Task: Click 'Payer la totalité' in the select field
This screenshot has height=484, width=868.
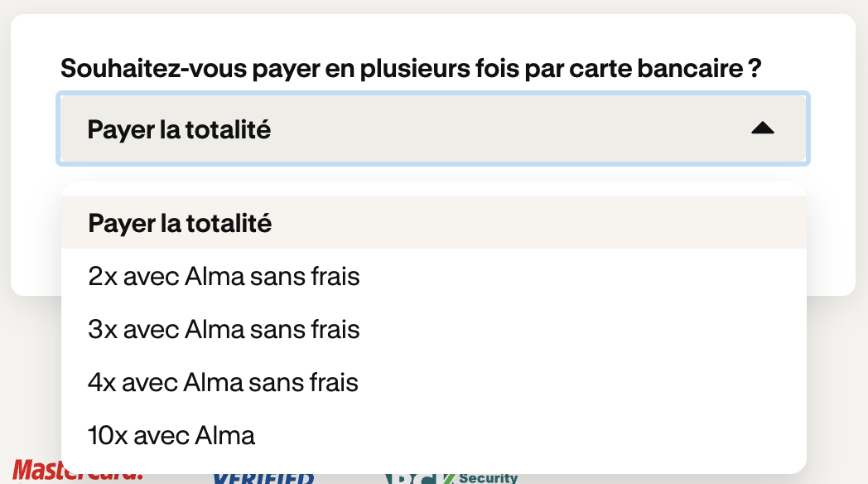Action: (x=179, y=129)
